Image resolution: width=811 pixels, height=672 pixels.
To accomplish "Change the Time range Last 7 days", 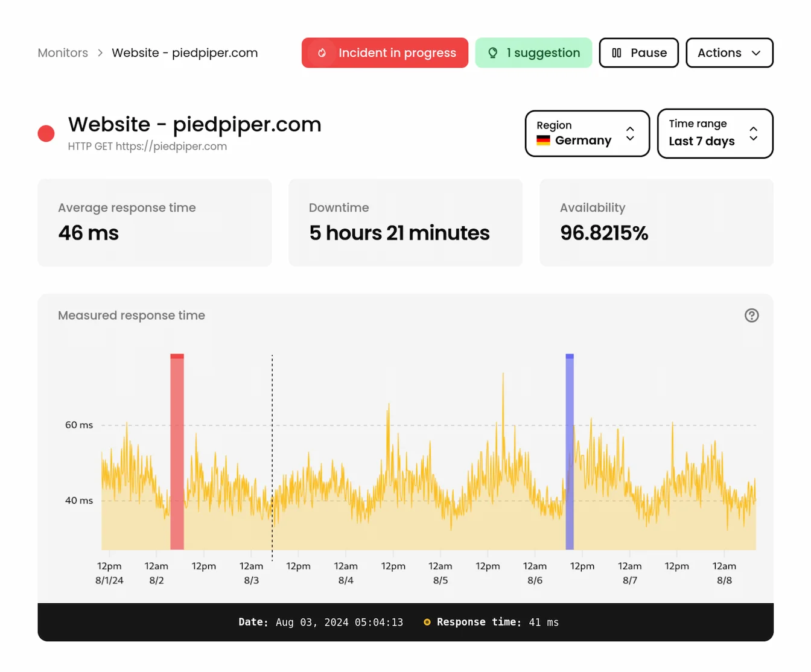I will click(x=715, y=133).
